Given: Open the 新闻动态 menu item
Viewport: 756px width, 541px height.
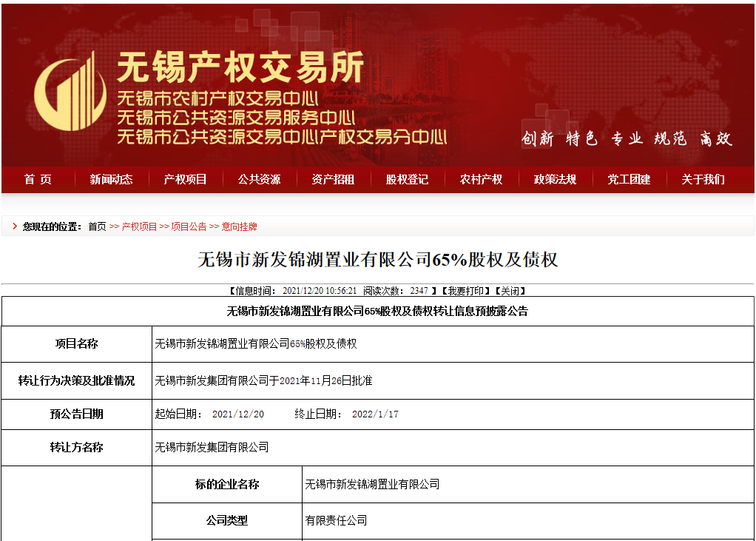Looking at the screenshot, I should point(112,180).
